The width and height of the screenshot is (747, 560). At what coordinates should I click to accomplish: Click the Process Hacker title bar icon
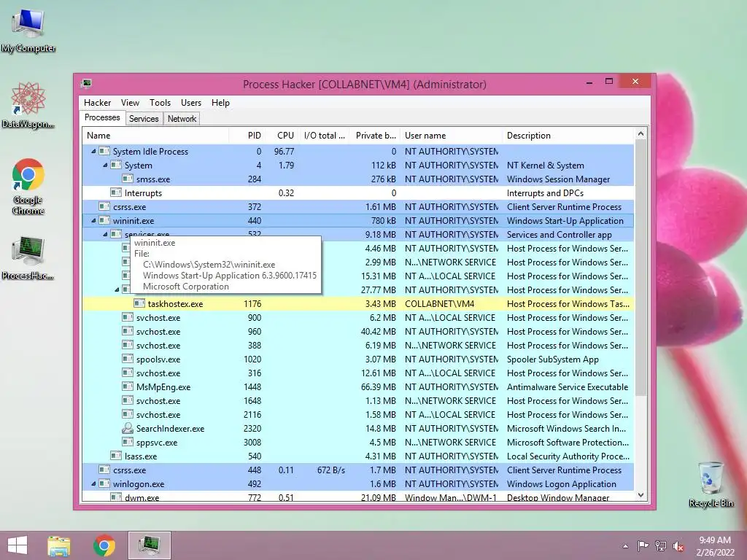86,84
